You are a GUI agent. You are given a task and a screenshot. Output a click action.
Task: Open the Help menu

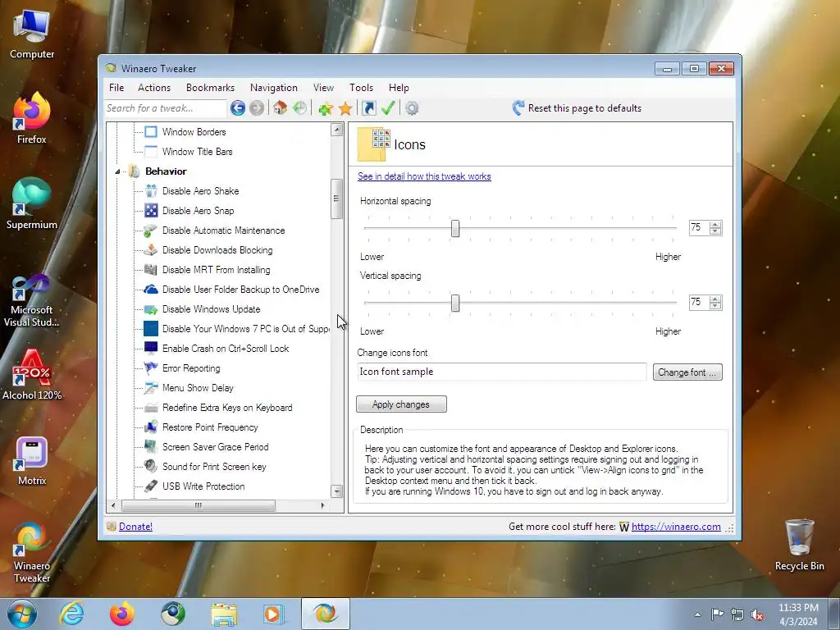point(399,88)
